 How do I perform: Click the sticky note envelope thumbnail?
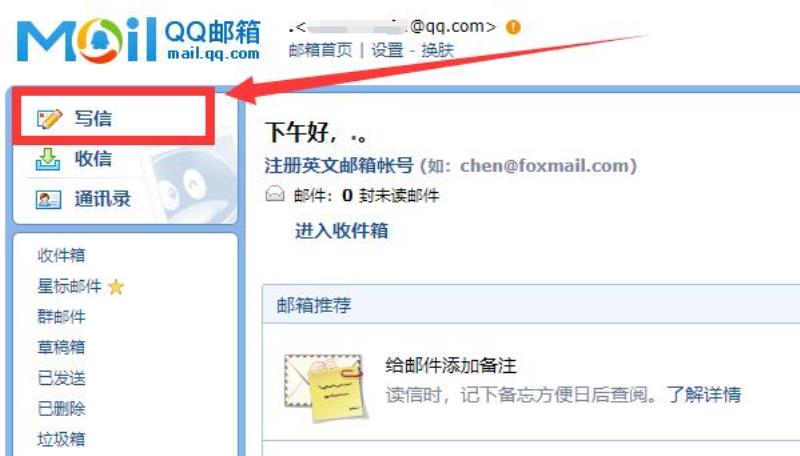point(326,387)
